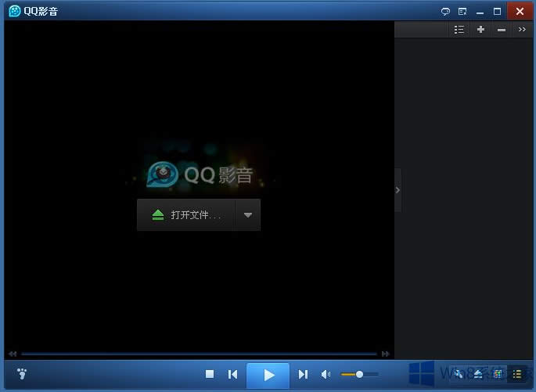This screenshot has width=536, height=392.
Task: Stop playback with square button
Action: [x=210, y=374]
